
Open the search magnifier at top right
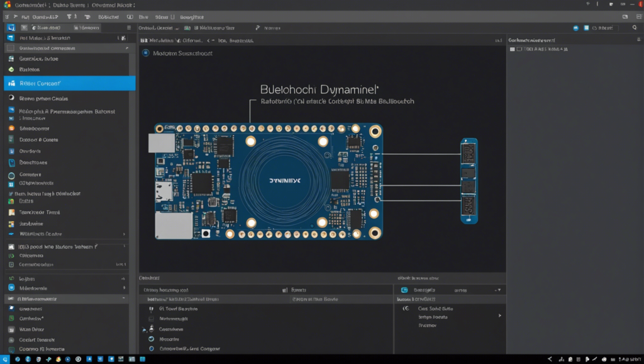635,28
